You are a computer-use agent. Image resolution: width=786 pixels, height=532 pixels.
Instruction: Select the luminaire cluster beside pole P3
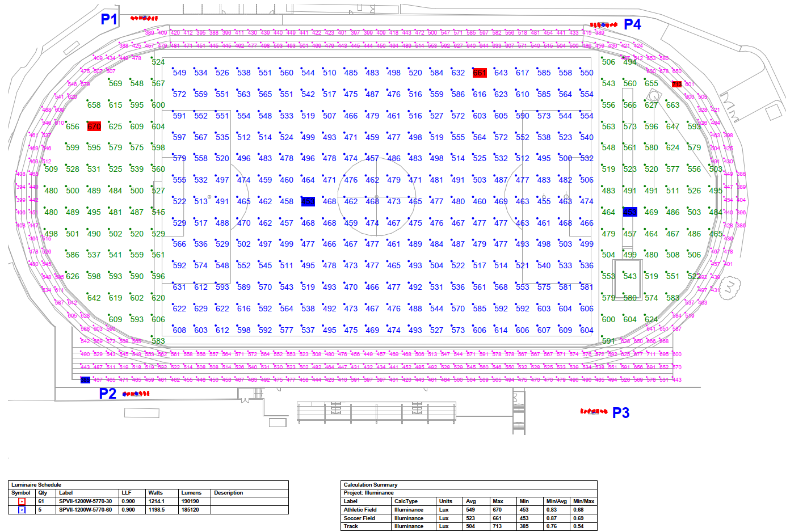[594, 411]
